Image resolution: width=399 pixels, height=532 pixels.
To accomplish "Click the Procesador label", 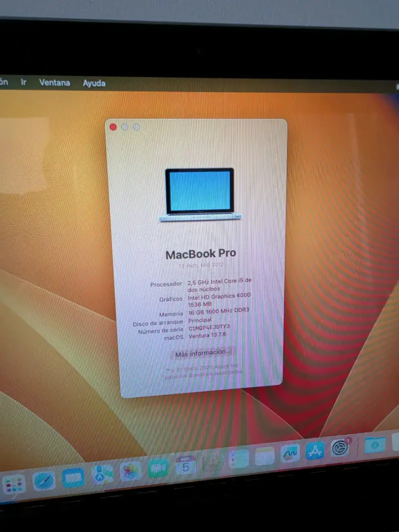I will (x=166, y=284).
